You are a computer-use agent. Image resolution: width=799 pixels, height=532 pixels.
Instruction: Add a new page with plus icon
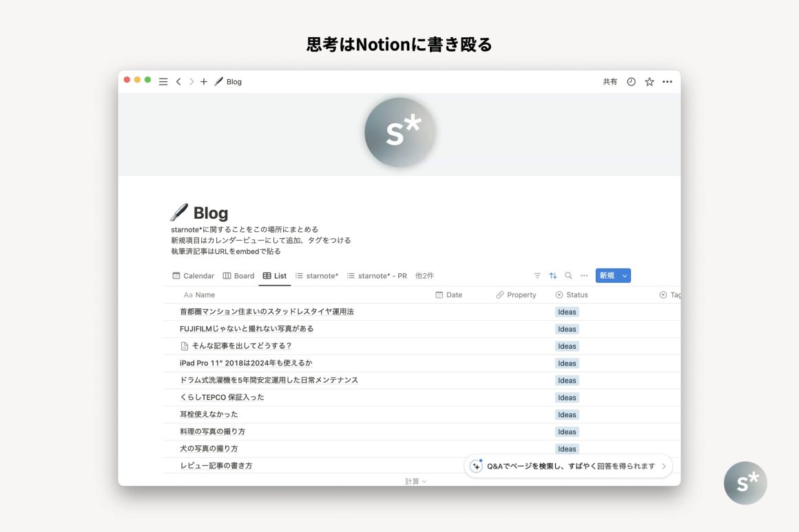204,82
